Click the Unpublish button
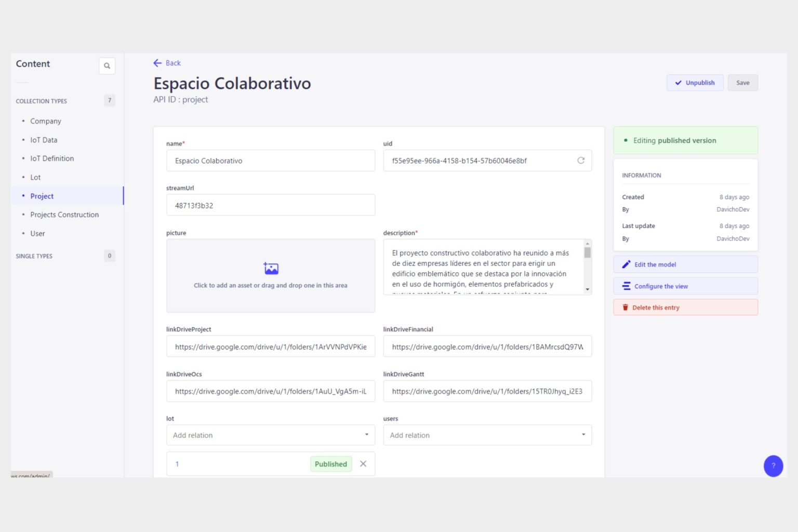798x532 pixels. (695, 83)
